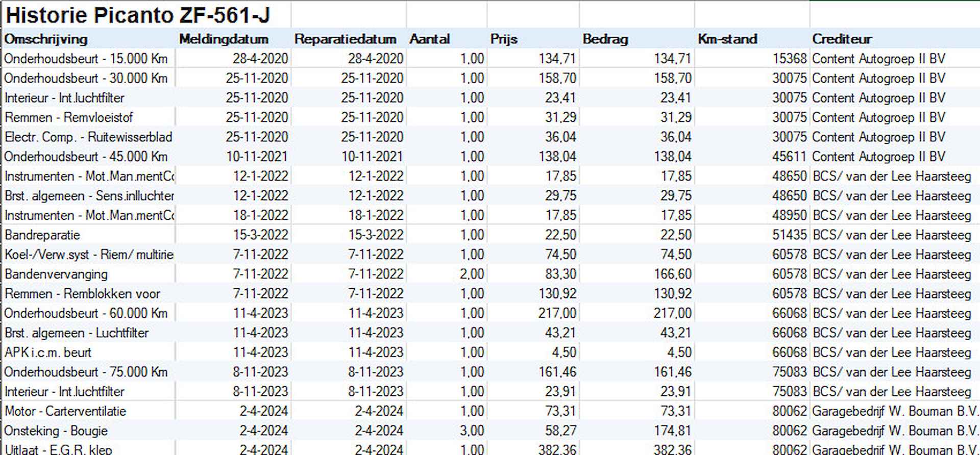Select 'Onderhoudsbeurt - 30.000 Km' cell
980x455 pixels.
pyautogui.click(x=89, y=78)
